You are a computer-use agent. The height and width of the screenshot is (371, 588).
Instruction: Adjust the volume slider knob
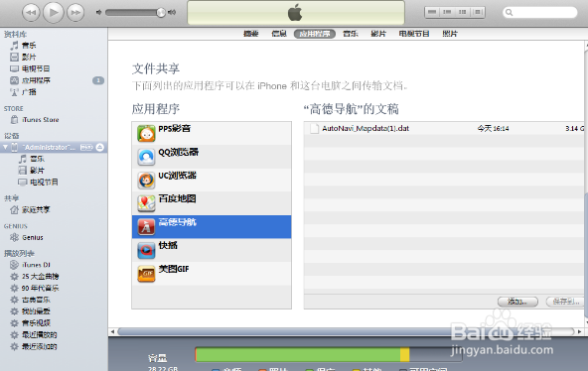161,12
